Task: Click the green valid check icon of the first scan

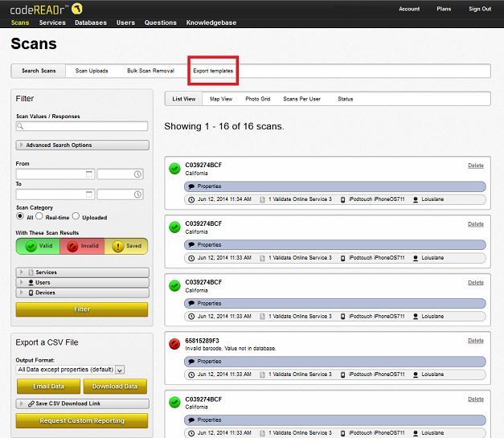Action: [x=175, y=169]
